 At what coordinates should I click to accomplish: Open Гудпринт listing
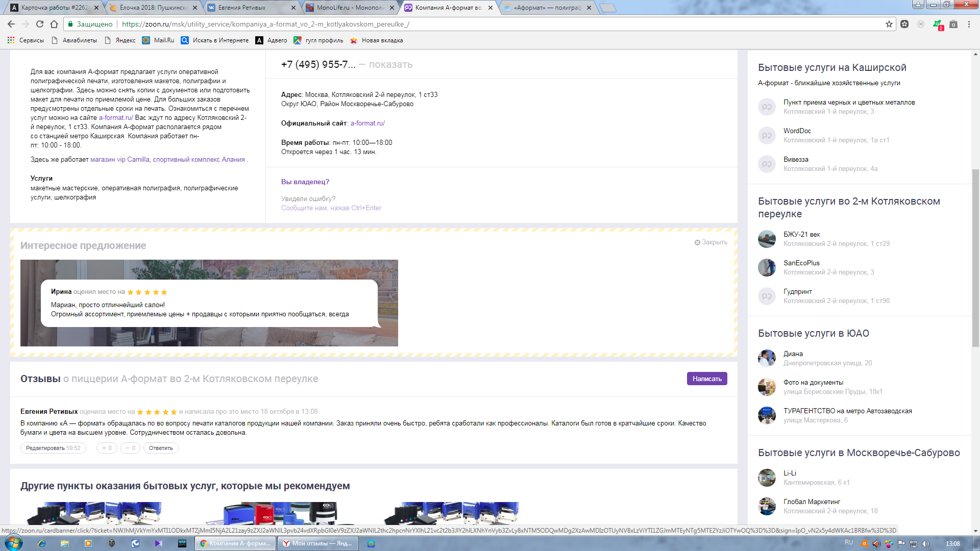click(797, 291)
